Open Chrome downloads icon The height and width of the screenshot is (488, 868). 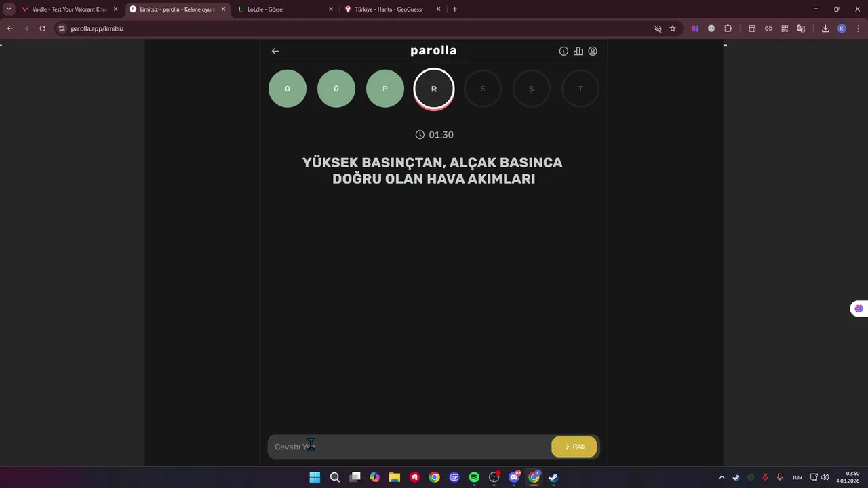(825, 28)
